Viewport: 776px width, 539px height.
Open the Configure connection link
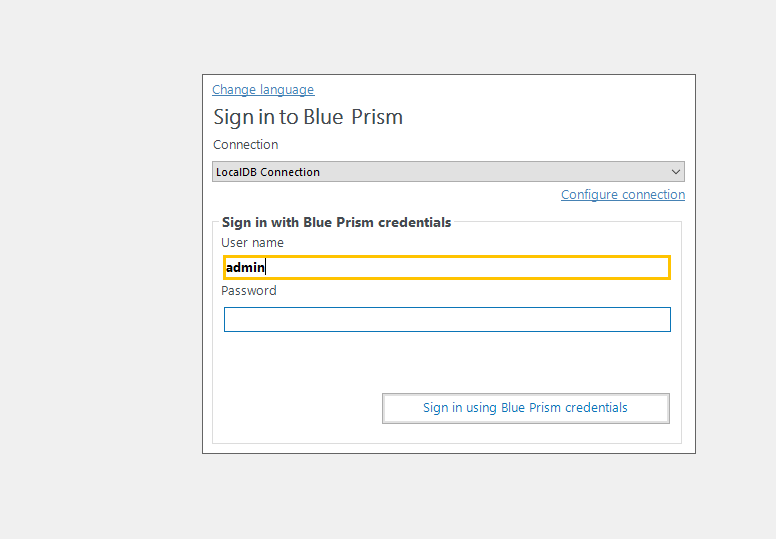tap(623, 195)
